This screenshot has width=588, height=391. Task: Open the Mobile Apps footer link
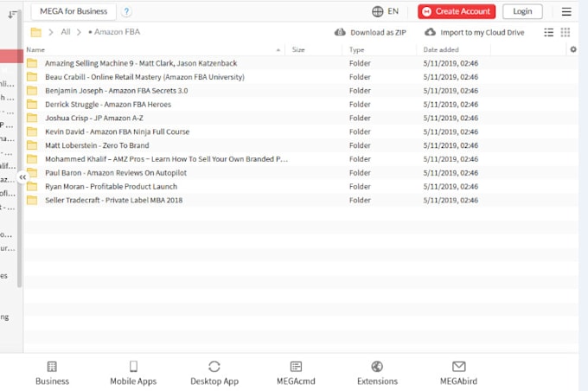click(x=133, y=373)
